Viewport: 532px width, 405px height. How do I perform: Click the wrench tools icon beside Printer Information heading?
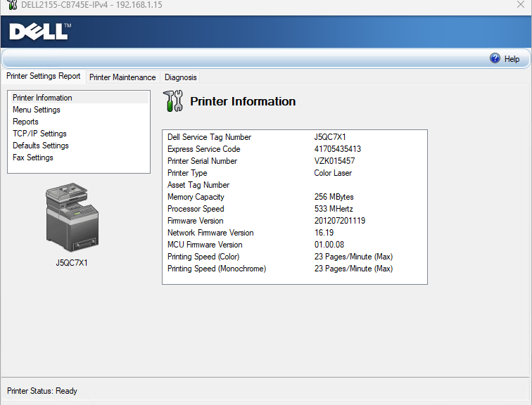click(173, 101)
